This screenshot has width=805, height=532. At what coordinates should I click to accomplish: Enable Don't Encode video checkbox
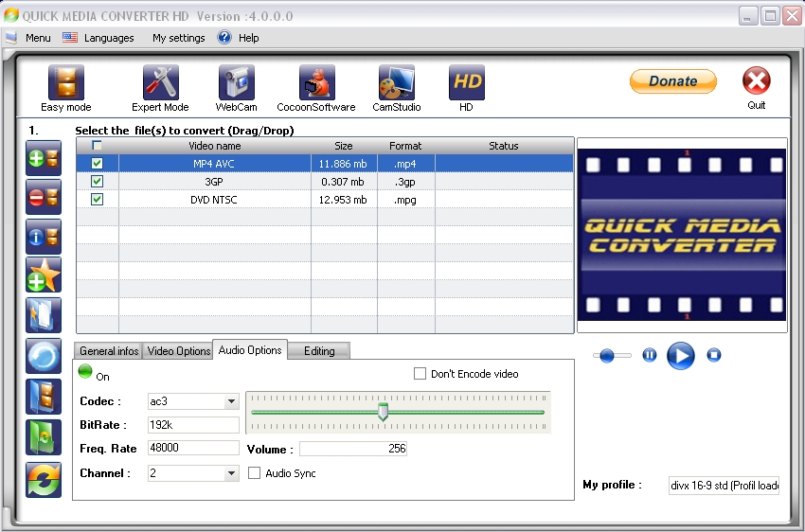(420, 374)
